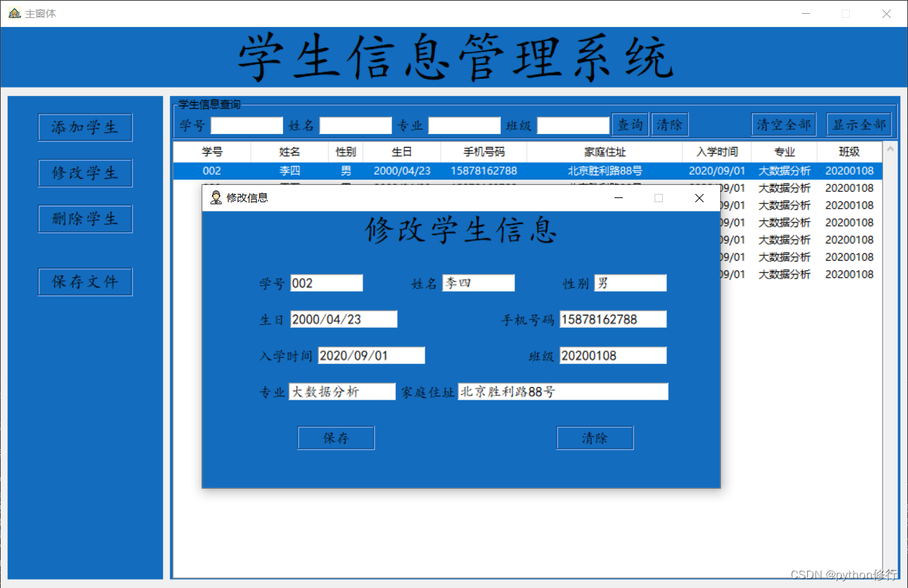Click the 修改信息 dialog's person icon
This screenshot has height=588, width=908.
(216, 198)
